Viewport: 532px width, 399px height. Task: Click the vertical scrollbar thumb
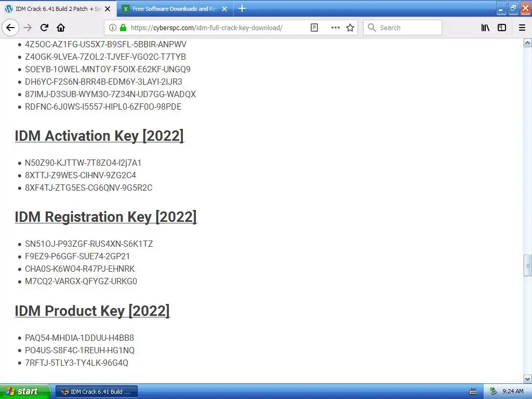click(528, 265)
